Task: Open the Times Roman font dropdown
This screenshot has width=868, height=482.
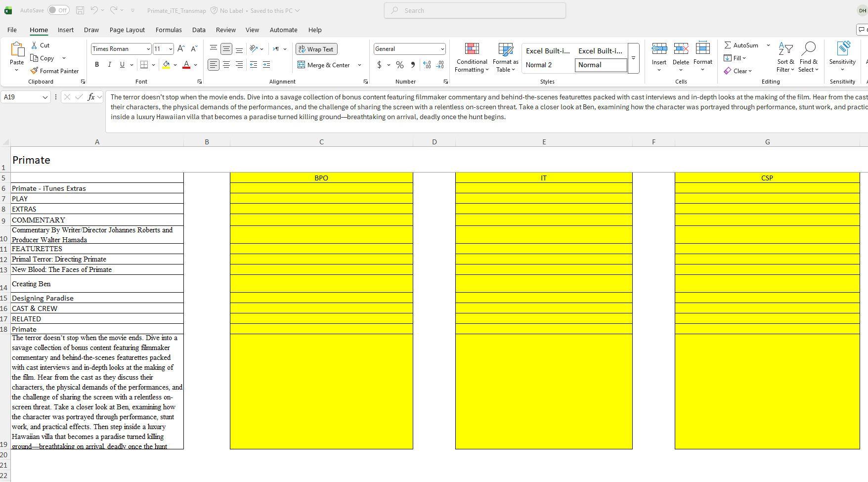Action: coord(148,49)
